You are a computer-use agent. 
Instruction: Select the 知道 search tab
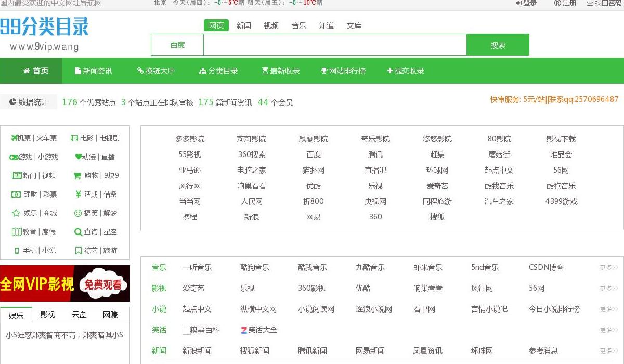tap(327, 25)
